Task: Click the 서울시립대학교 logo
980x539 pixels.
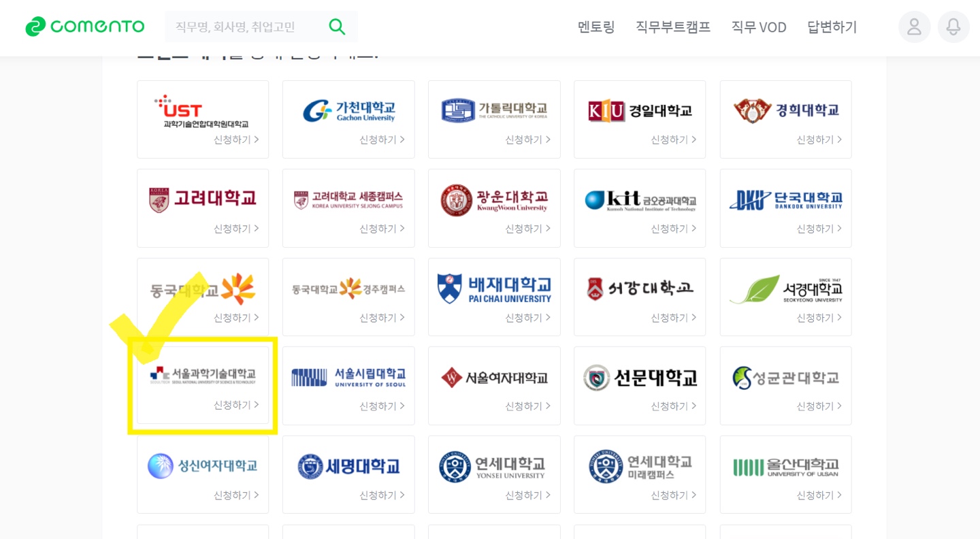Action: point(348,377)
